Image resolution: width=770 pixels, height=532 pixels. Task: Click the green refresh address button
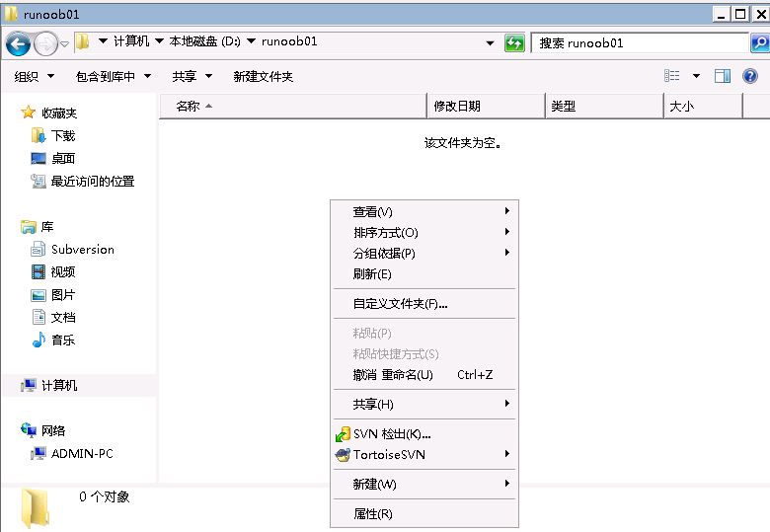[514, 43]
